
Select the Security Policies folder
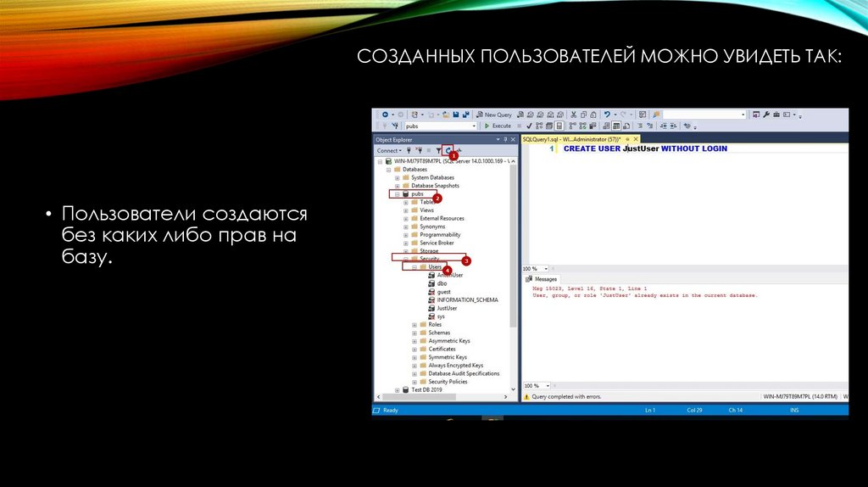pos(448,382)
